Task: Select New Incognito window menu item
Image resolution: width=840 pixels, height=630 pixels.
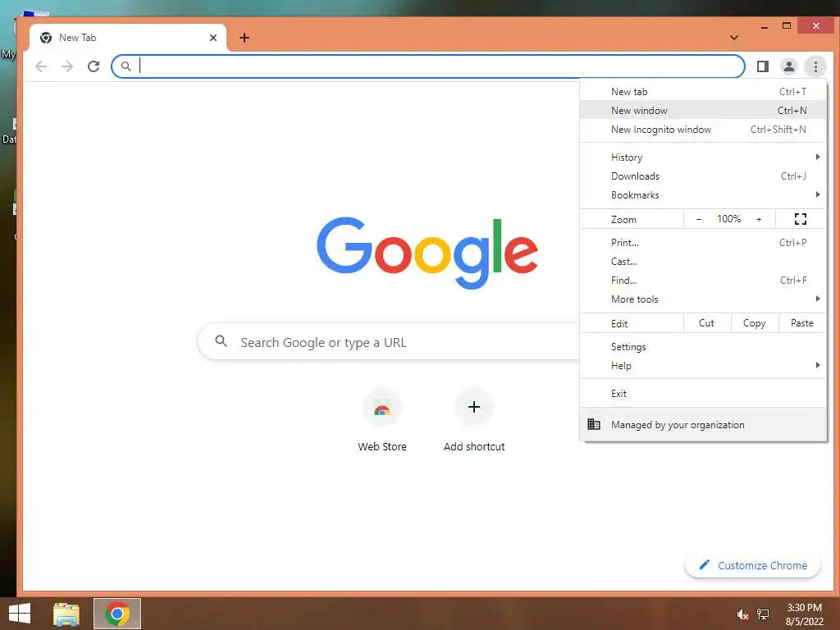Action: coord(703,129)
